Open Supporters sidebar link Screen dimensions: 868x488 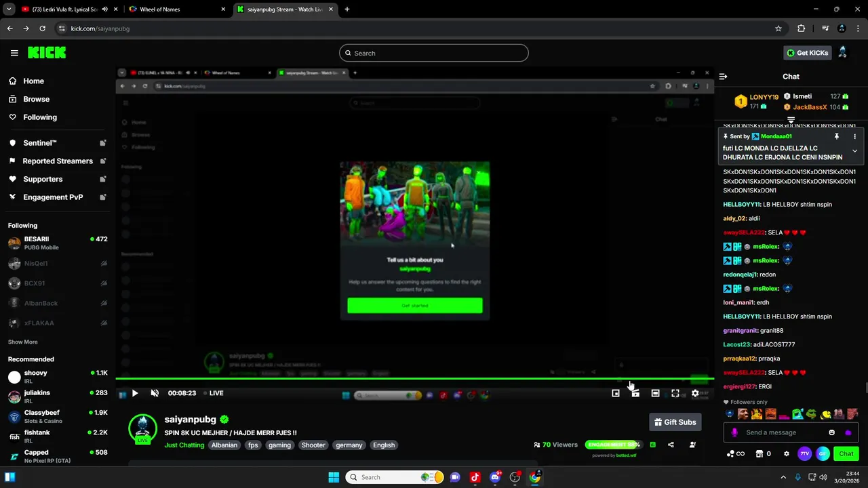click(x=58, y=179)
